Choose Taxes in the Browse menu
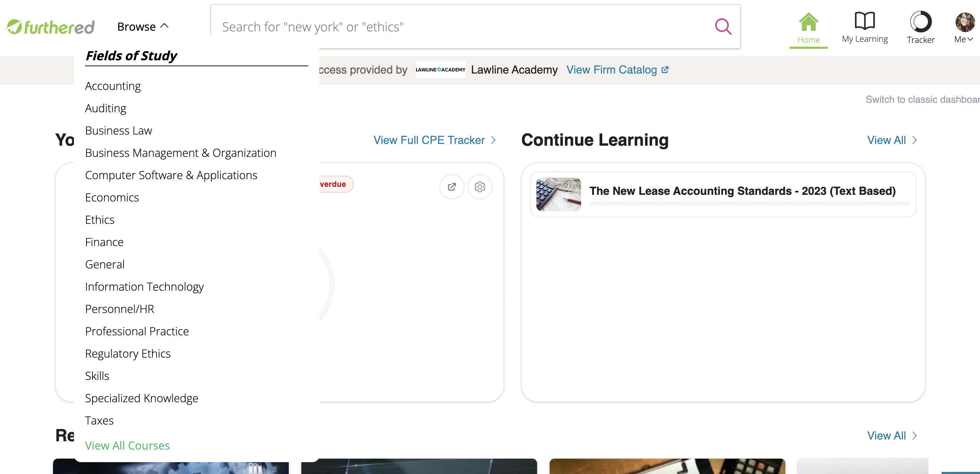 [99, 420]
